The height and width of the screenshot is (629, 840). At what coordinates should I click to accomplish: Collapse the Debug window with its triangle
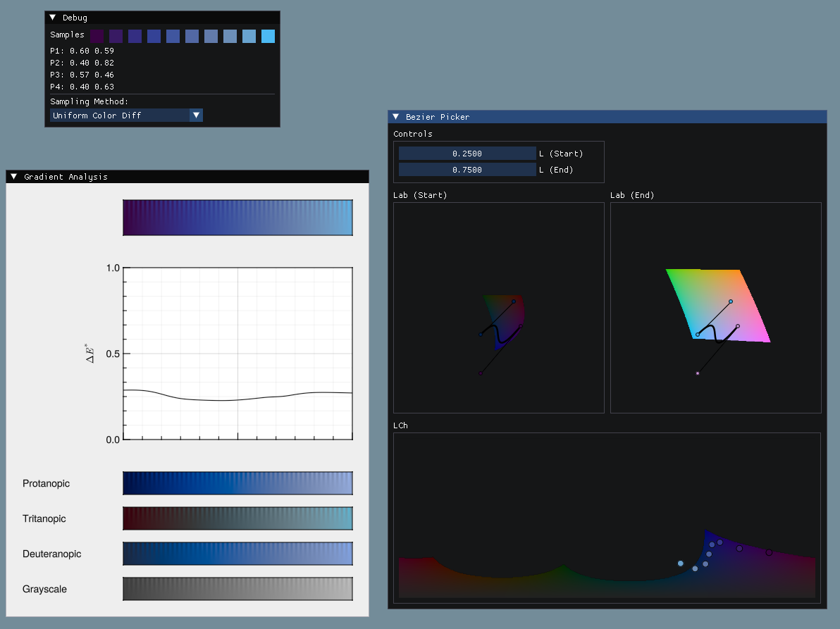[x=52, y=18]
